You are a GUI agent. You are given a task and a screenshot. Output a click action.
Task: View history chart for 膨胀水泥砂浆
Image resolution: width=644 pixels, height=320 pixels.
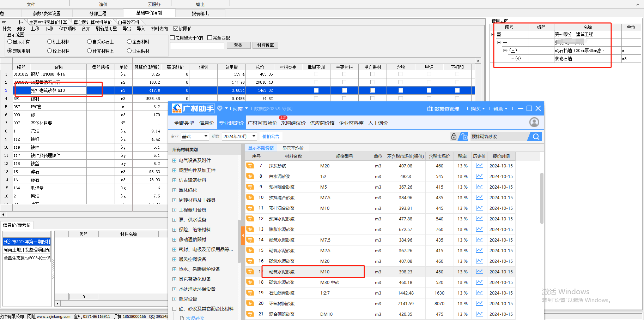point(479,229)
